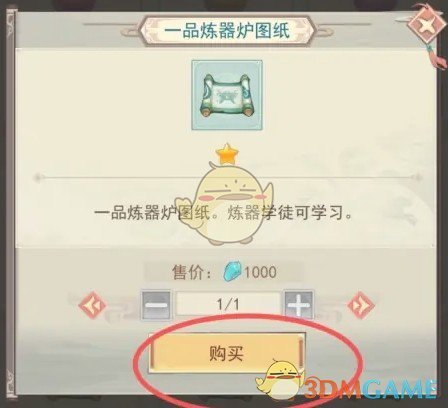
Task: Click the 一品炼器炉图纸 title banner
Action: [227, 31]
